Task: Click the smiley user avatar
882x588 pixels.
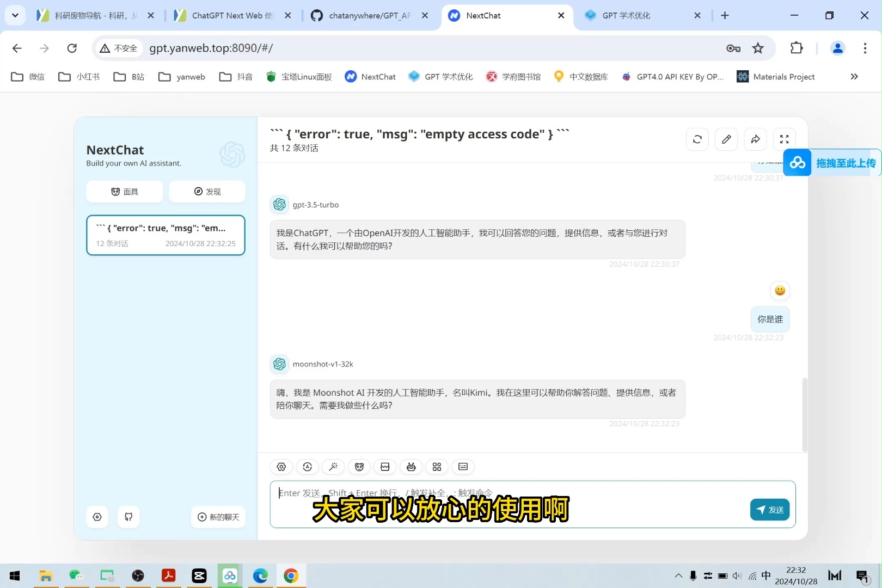Action: tap(780, 290)
